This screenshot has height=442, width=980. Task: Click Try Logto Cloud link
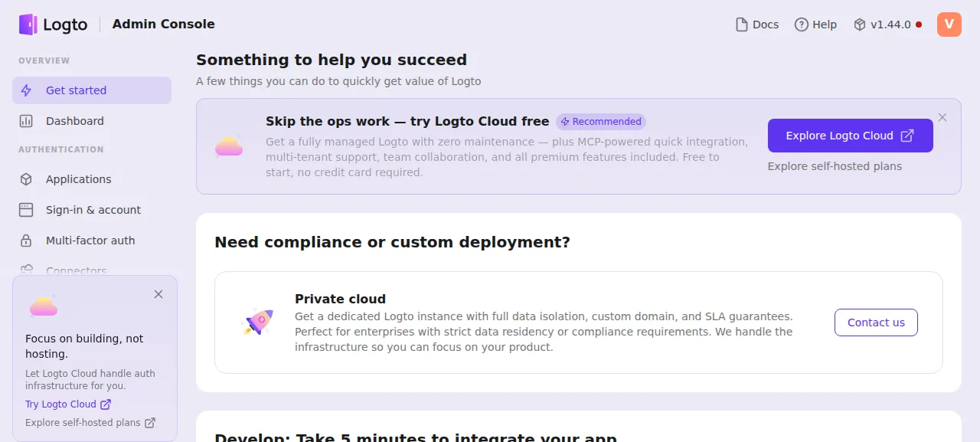click(x=68, y=404)
